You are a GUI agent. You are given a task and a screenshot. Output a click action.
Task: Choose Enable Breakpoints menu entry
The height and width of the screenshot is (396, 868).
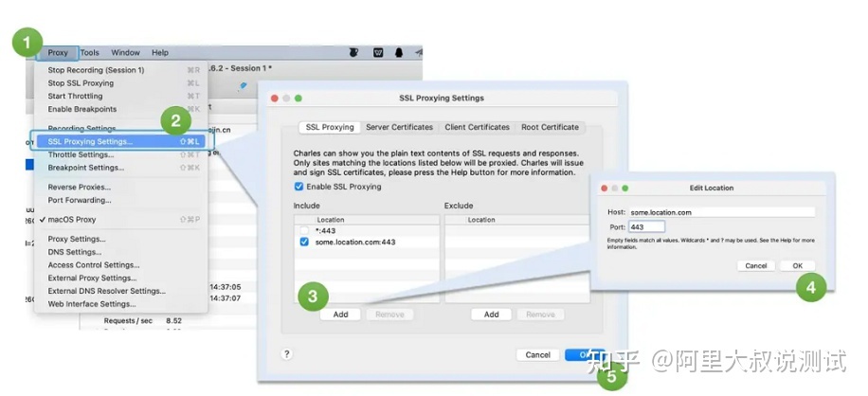point(120,109)
